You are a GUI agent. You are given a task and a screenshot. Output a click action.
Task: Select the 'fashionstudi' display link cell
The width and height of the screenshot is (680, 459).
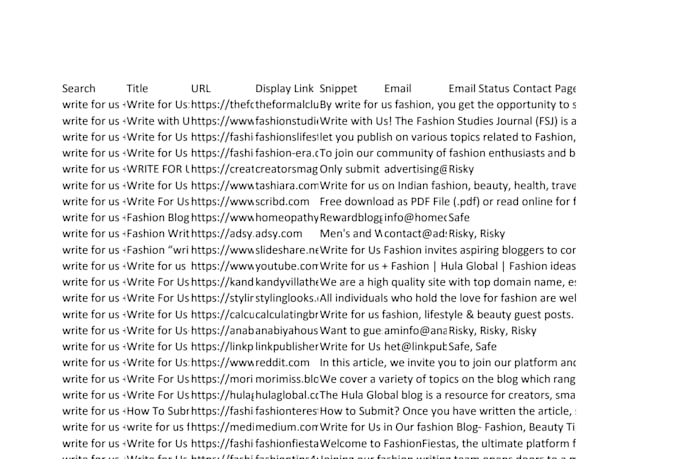click(x=287, y=121)
